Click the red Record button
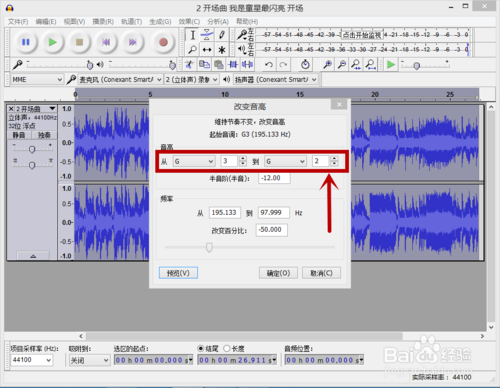 163,42
